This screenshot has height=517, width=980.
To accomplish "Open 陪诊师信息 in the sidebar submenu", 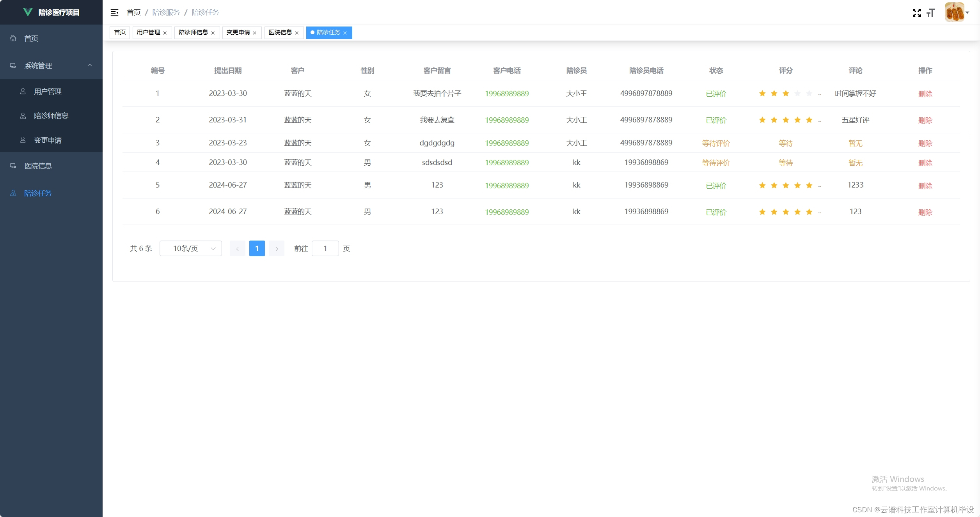I will point(51,115).
